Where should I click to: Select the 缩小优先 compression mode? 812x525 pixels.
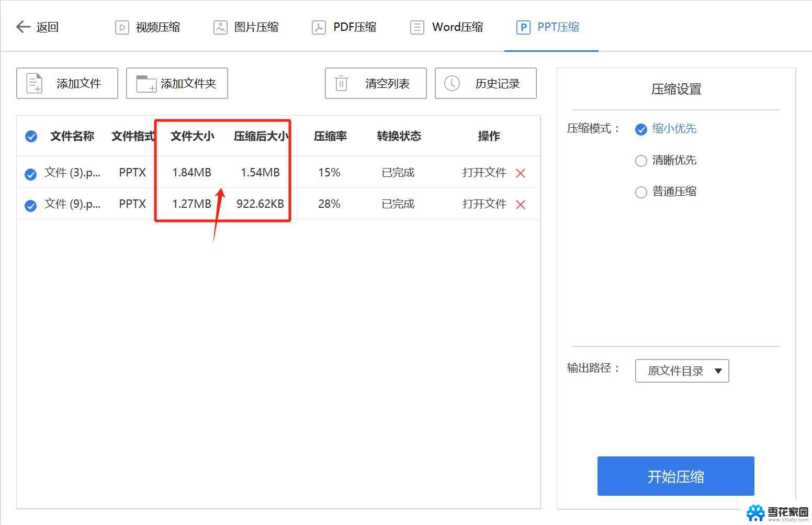(x=666, y=129)
